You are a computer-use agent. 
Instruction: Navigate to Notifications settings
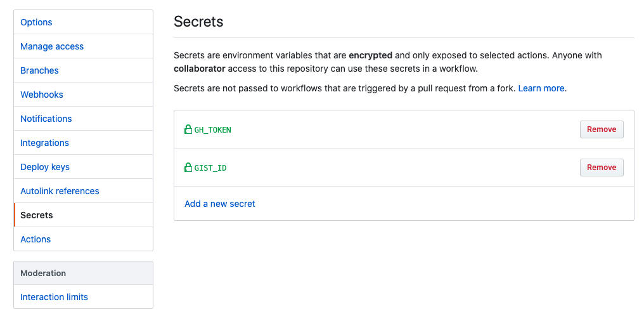coord(46,119)
